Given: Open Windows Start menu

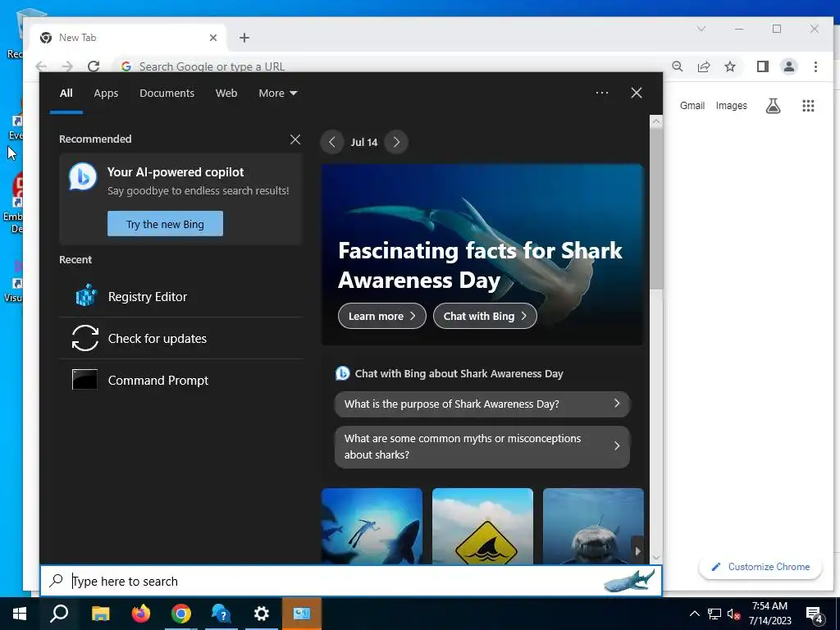Looking at the screenshot, I should (x=20, y=614).
